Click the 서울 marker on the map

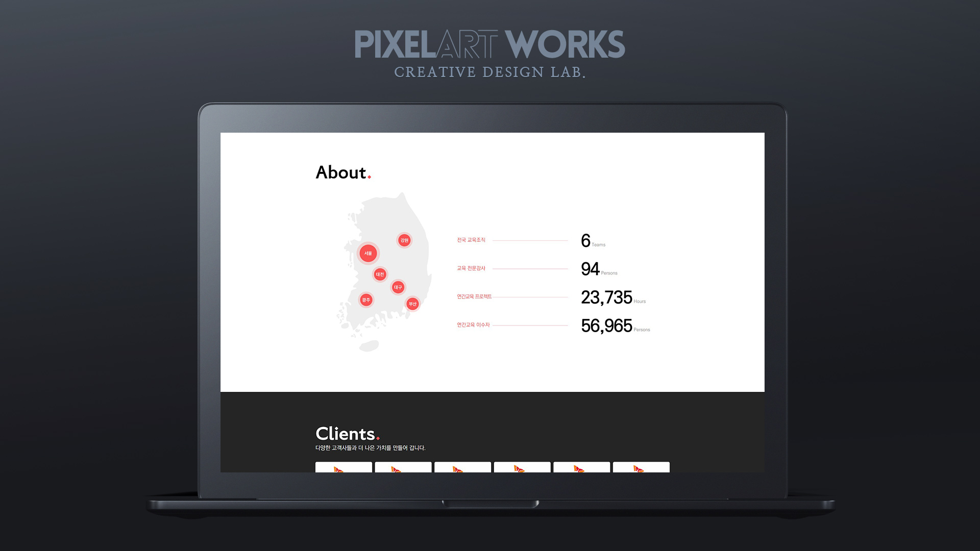368,253
